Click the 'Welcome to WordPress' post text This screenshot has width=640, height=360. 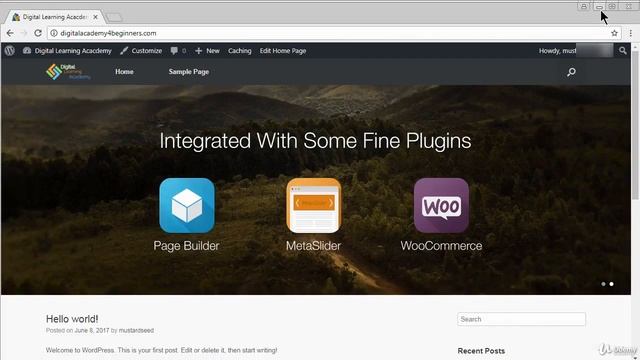(161, 350)
